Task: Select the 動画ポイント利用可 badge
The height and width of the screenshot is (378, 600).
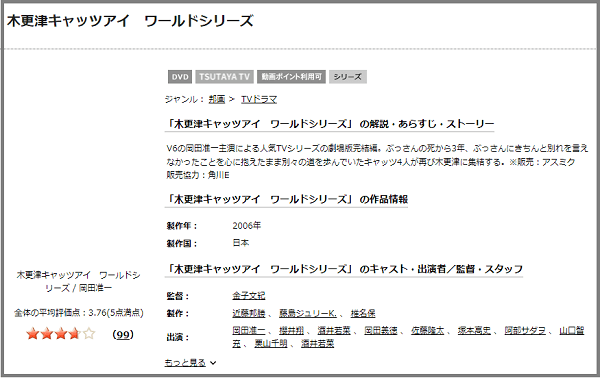Action: click(291, 77)
